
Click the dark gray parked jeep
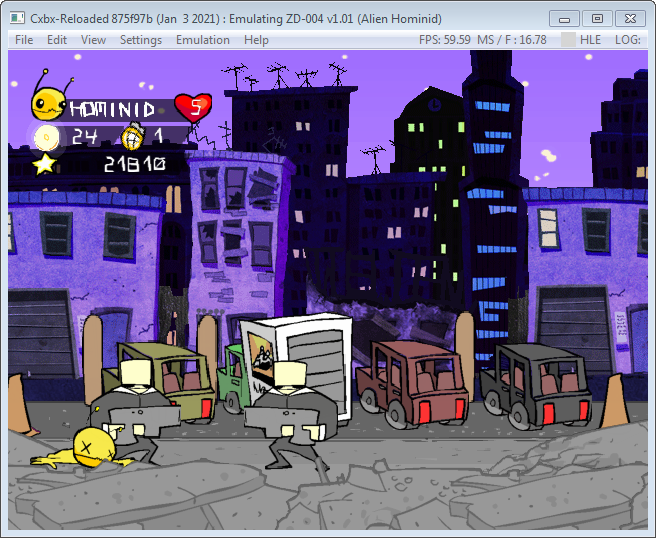coord(536,385)
